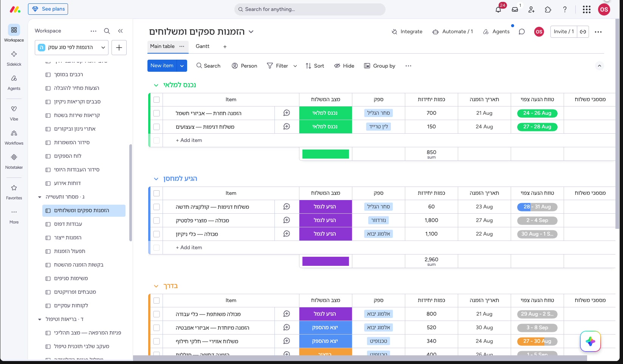Image resolution: width=623 pixels, height=364 pixels.
Task: Open the nine-dot apps switcher grid
Action: point(587,9)
